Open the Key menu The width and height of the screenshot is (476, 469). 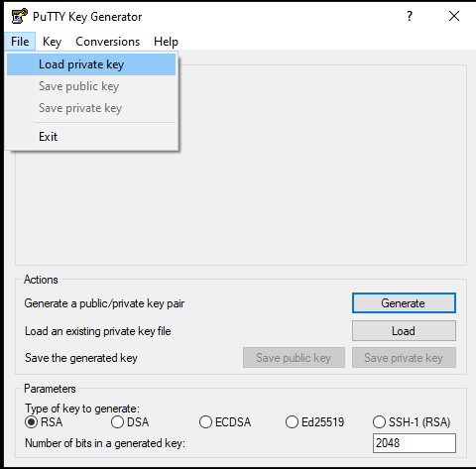pyautogui.click(x=52, y=42)
